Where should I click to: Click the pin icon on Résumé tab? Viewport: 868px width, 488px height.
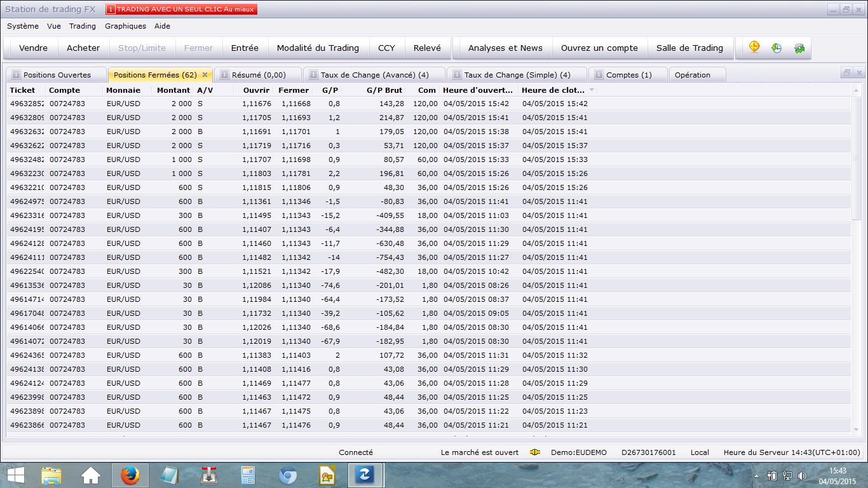(x=224, y=74)
